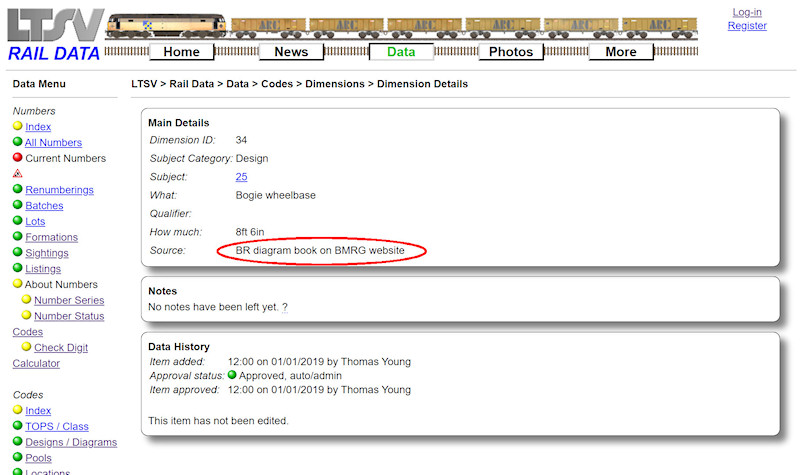Click the green dot beside TOPS / Class

pos(18,426)
